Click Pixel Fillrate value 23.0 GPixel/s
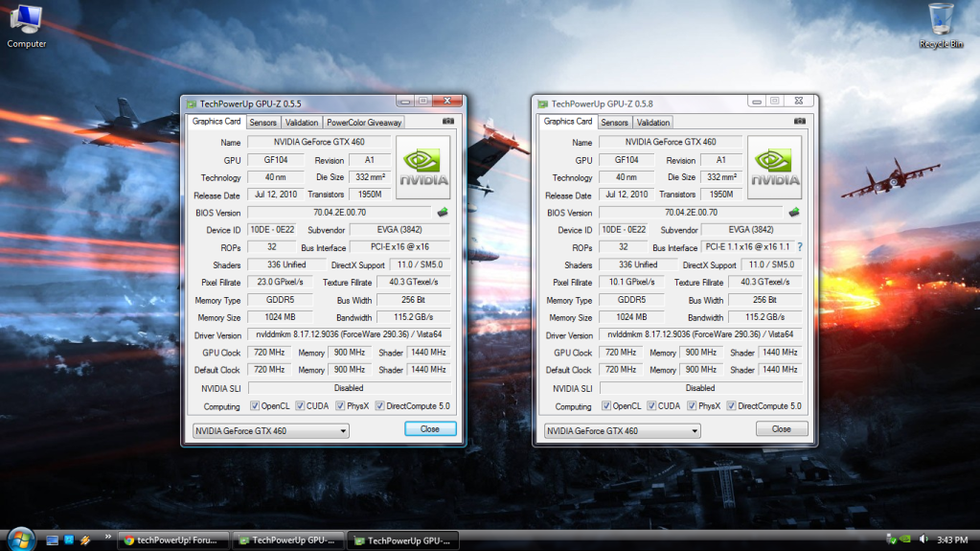Screen dimensions: 980x551 click(x=280, y=282)
